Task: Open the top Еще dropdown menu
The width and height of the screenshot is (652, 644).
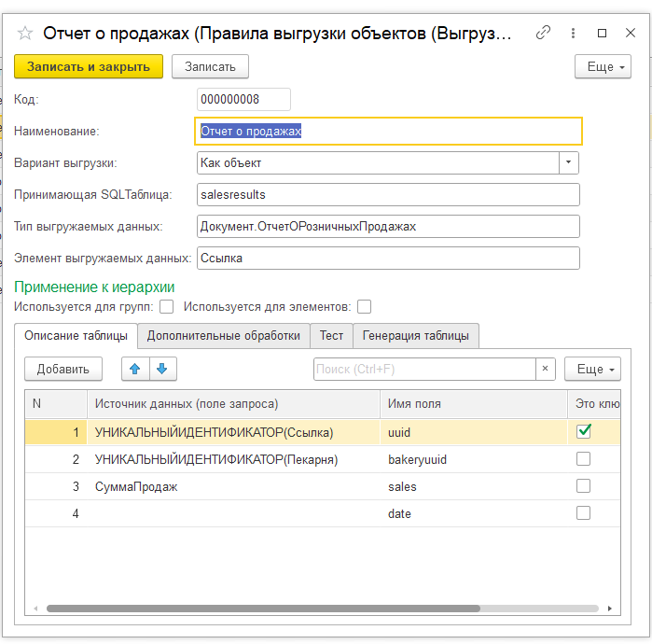Action: (x=603, y=66)
